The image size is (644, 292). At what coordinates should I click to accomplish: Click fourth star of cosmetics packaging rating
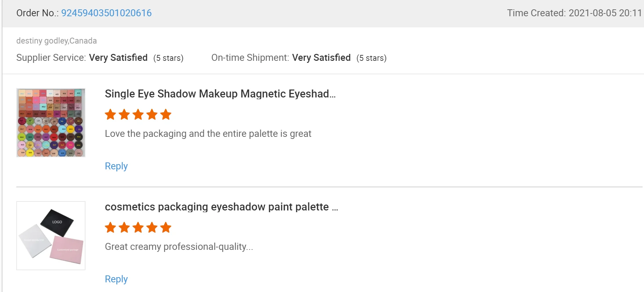(152, 227)
